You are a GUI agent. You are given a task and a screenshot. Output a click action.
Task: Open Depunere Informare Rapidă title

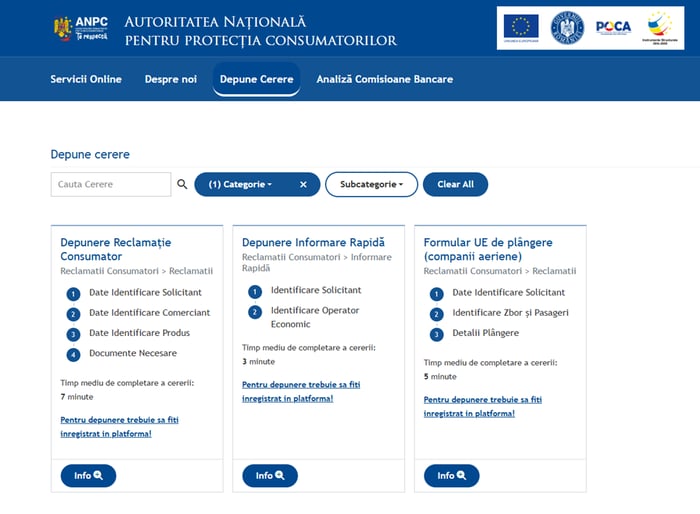[x=313, y=242]
